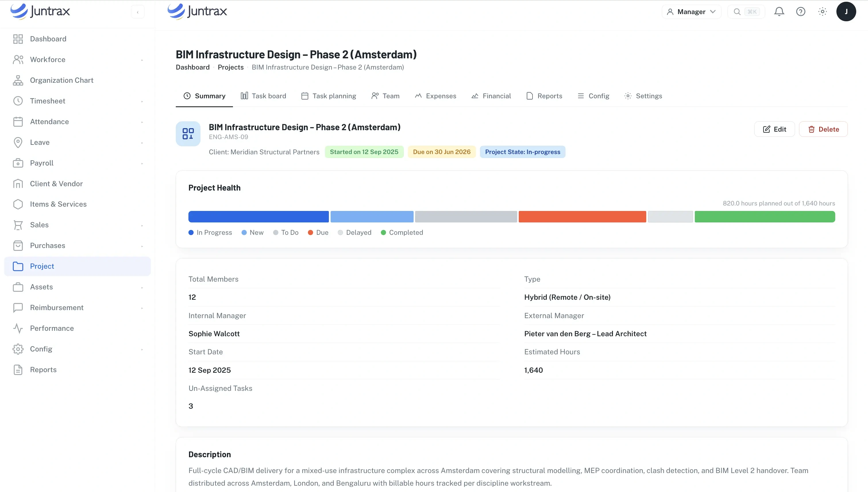Click the Edit project button
This screenshot has width=868, height=492.
(x=774, y=129)
